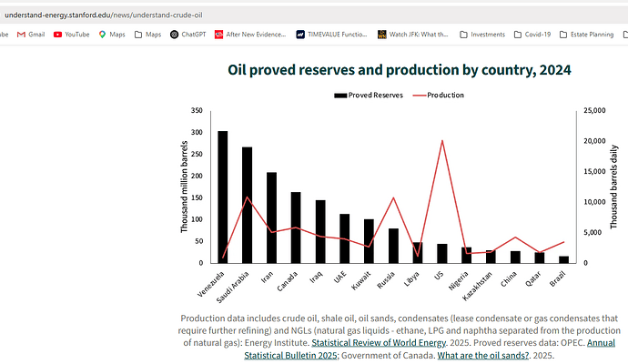Open the Investments bookmark folder
Screen dimensions: 628x364
[482, 35]
